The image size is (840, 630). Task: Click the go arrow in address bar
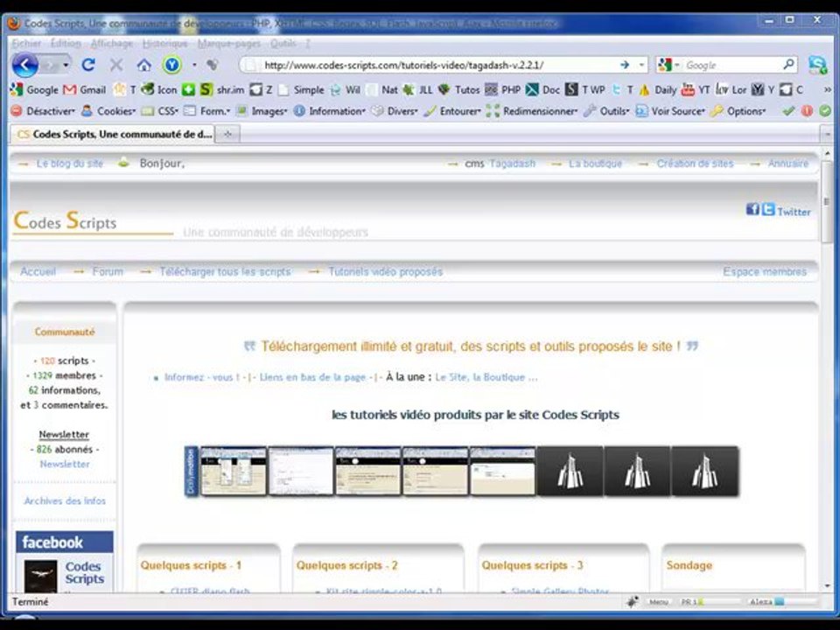(x=625, y=65)
